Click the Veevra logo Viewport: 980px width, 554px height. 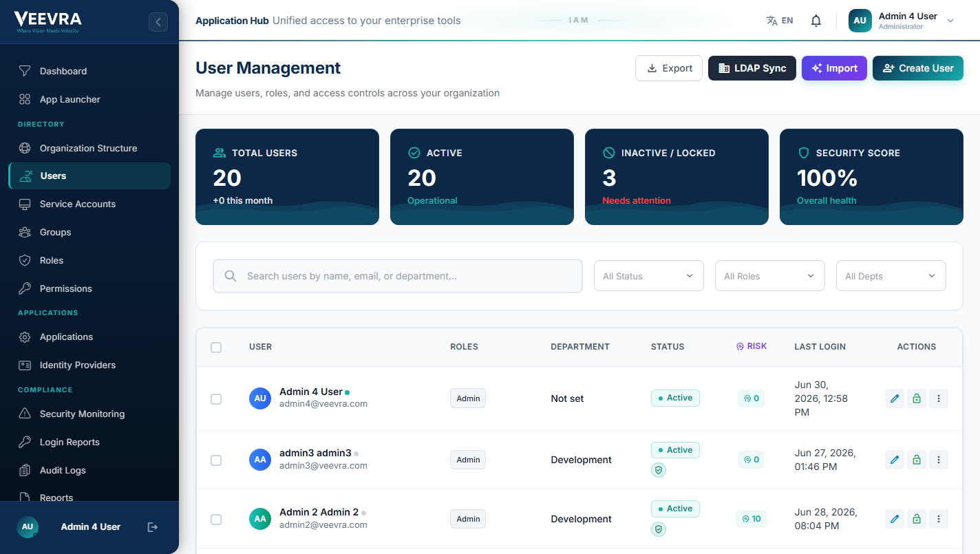tap(47, 22)
